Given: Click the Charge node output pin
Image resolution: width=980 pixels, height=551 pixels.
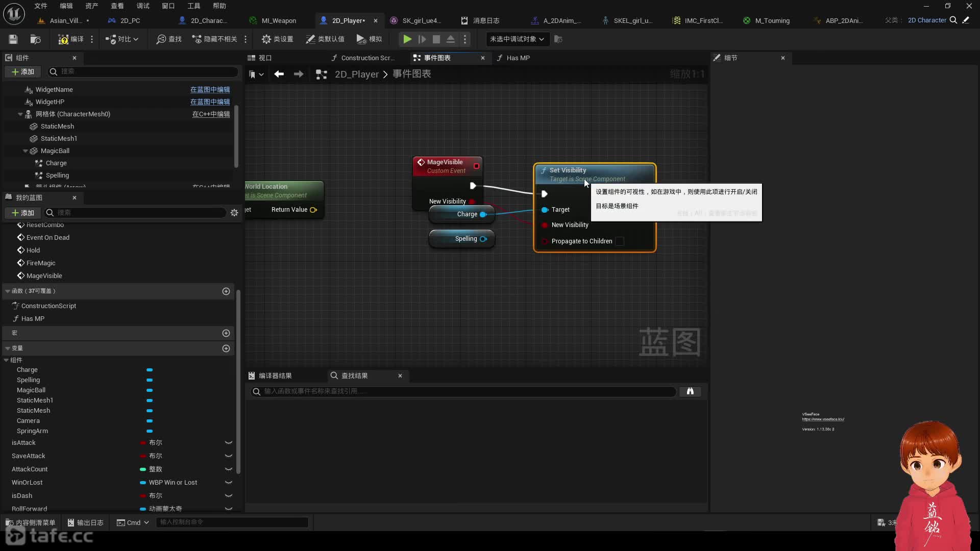Looking at the screenshot, I should click(x=483, y=214).
